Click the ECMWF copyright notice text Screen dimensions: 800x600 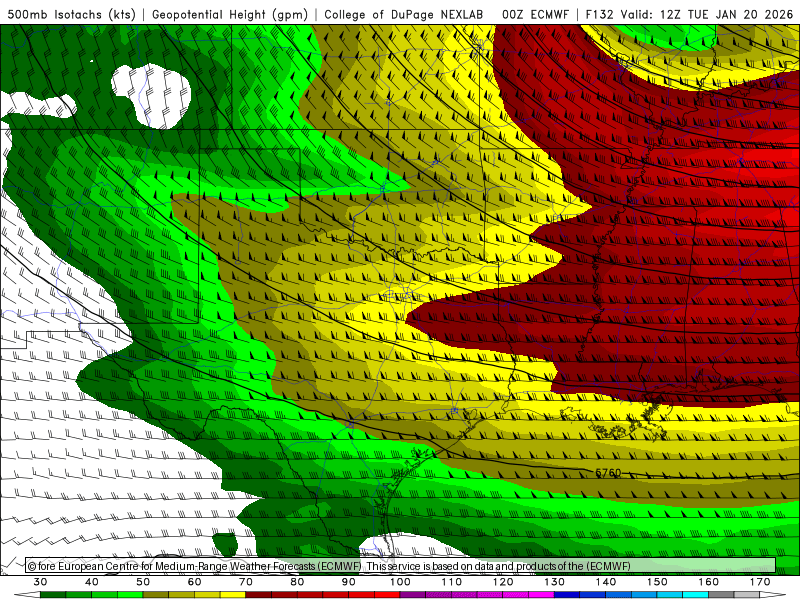329,566
